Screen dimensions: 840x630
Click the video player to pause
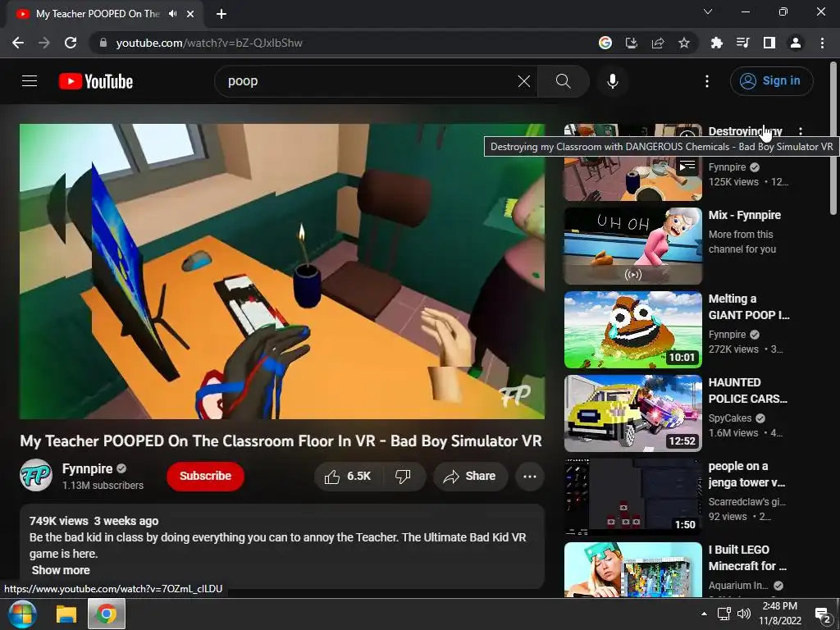(282, 271)
